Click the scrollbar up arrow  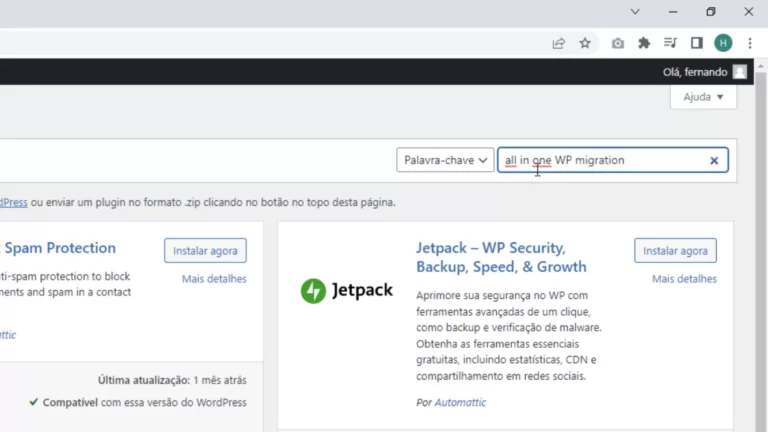(760, 66)
